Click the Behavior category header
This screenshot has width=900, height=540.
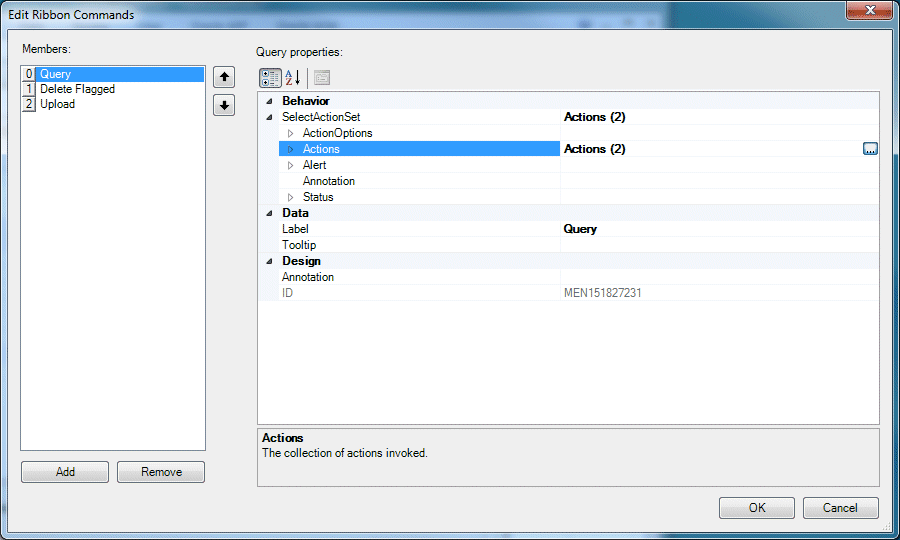306,101
